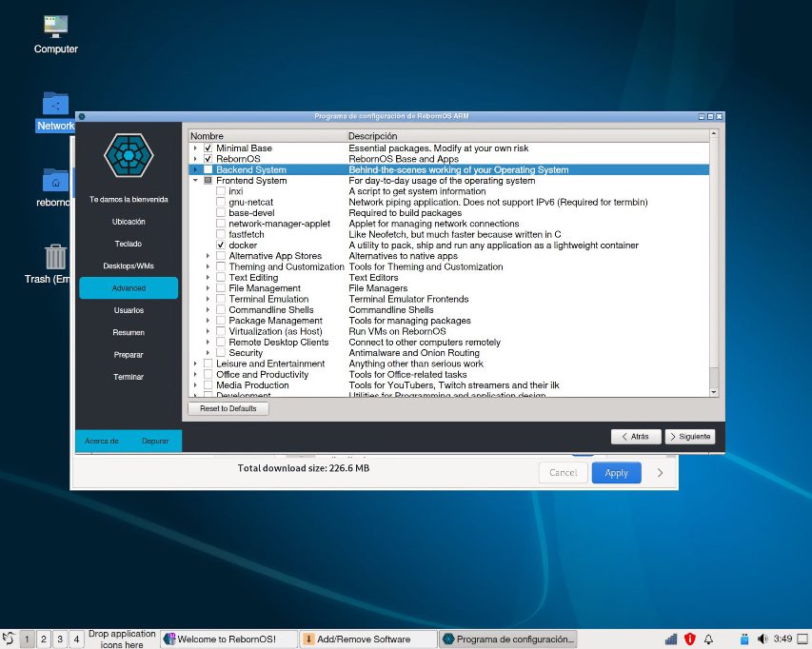Switch to workspace 1
Screen dimensions: 812x649
[x=27, y=639]
